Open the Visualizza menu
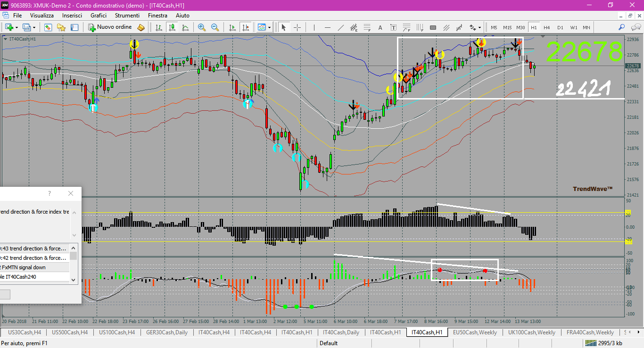 click(x=42, y=16)
